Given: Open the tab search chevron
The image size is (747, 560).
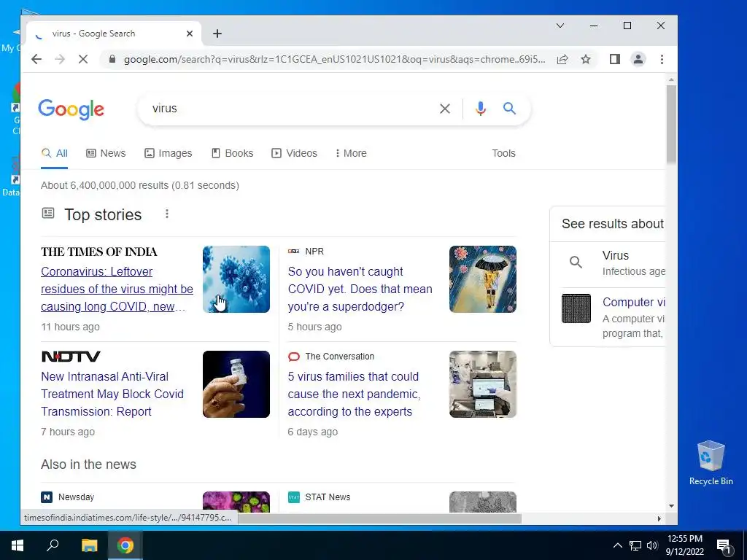Looking at the screenshot, I should click(560, 26).
